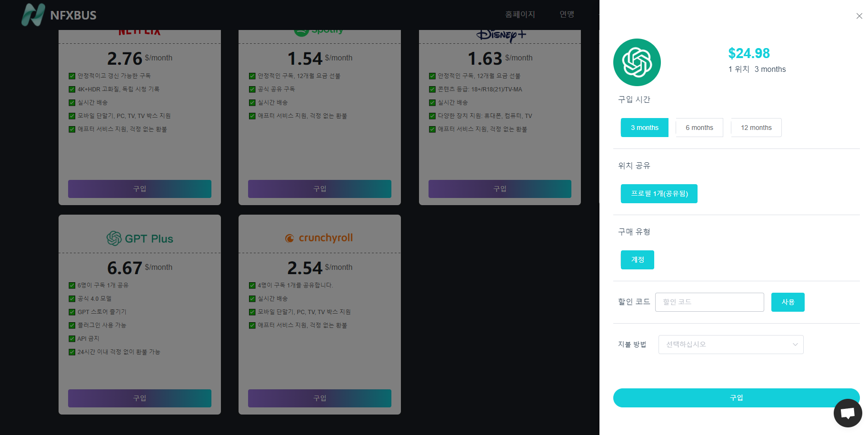Click 구입 on Disney+ 1.63 card
Screen dimensions: 868x435
coord(500,189)
